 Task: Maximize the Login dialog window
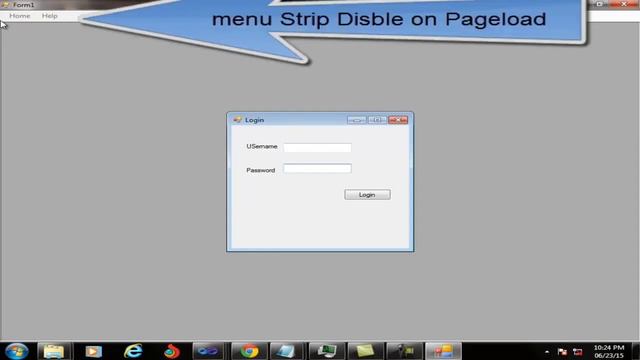tap(377, 120)
